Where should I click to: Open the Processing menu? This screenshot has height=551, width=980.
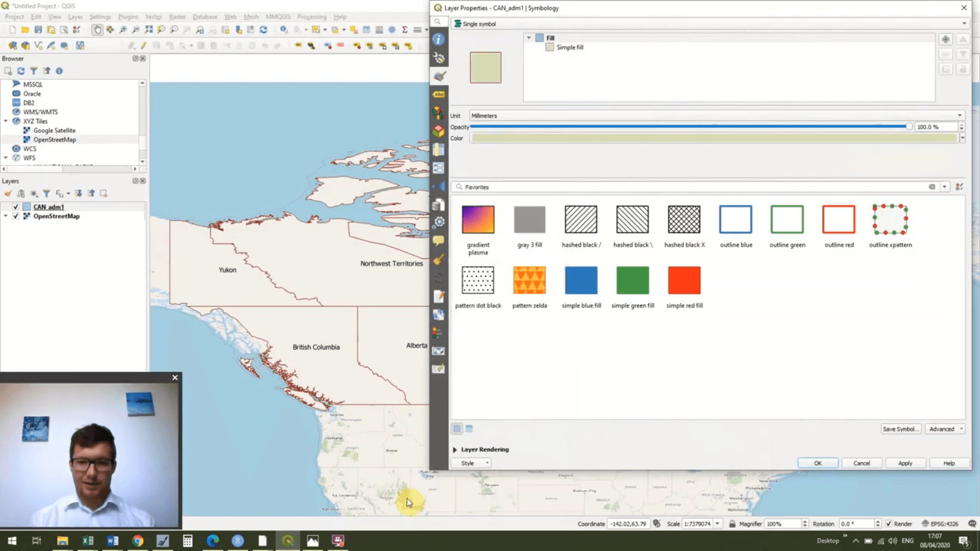point(311,17)
